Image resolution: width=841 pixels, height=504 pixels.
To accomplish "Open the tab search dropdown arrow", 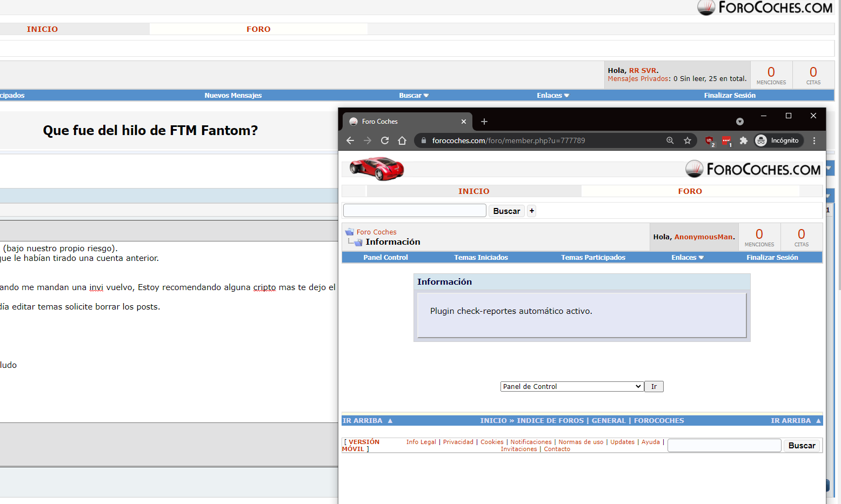I will click(x=740, y=122).
